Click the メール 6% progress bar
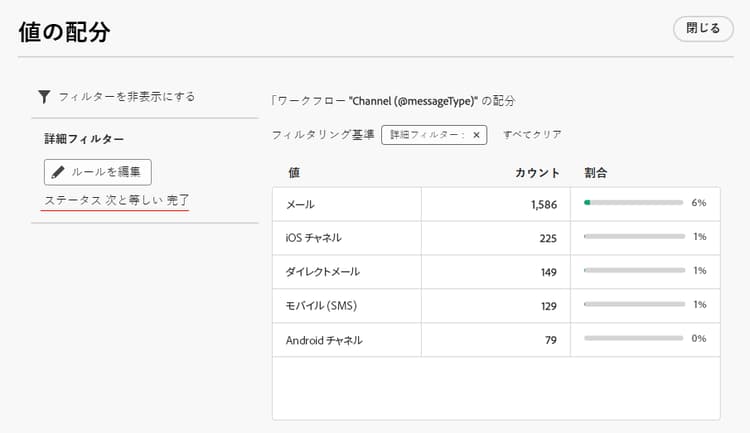Viewport: 750px width, 433px height. (633, 202)
